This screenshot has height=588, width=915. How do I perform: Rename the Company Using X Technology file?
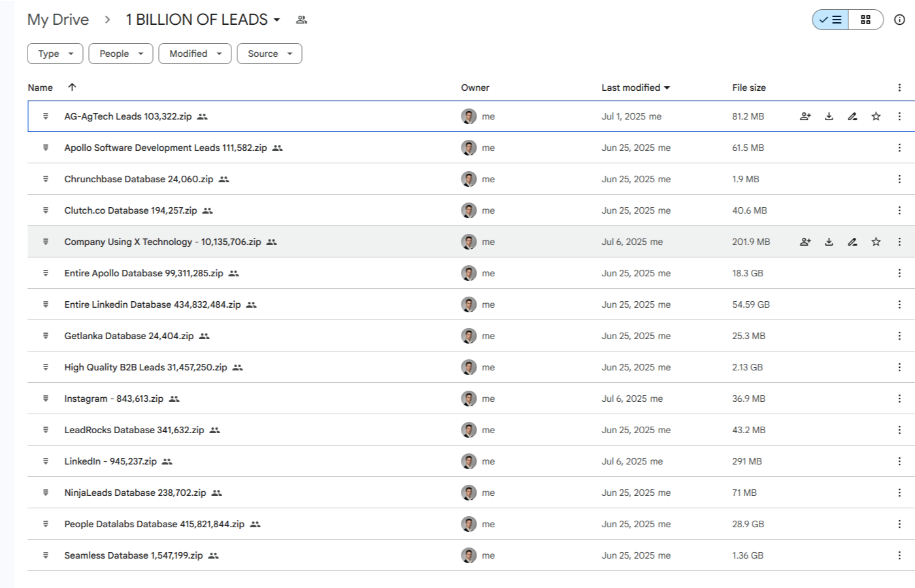pyautogui.click(x=852, y=242)
